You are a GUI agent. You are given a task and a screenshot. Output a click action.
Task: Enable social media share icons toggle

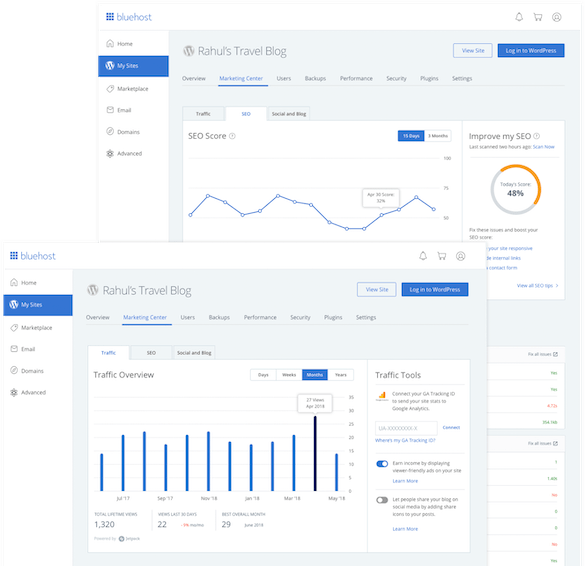(382, 500)
